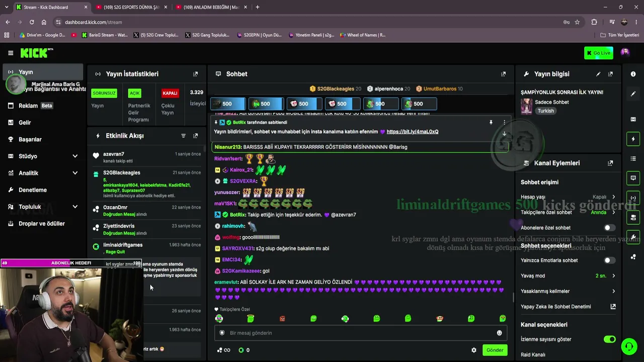Disable İzlenme sayısını göster switch
This screenshot has width=644, height=362.
609,339
